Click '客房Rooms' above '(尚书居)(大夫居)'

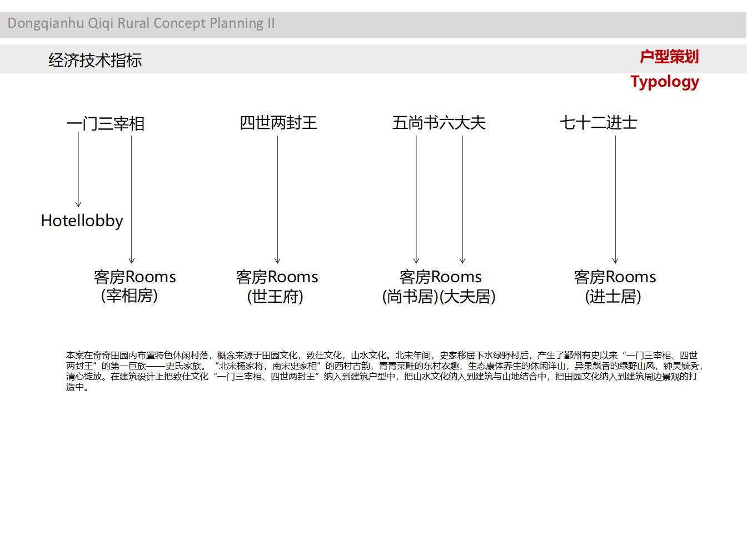[x=441, y=277]
